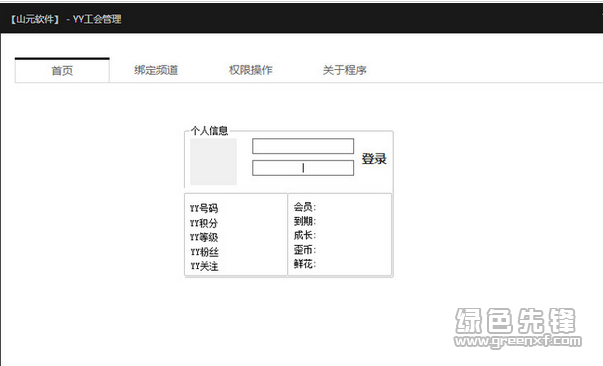
Task: Click the 个人信息 group title
Action: tap(209, 131)
